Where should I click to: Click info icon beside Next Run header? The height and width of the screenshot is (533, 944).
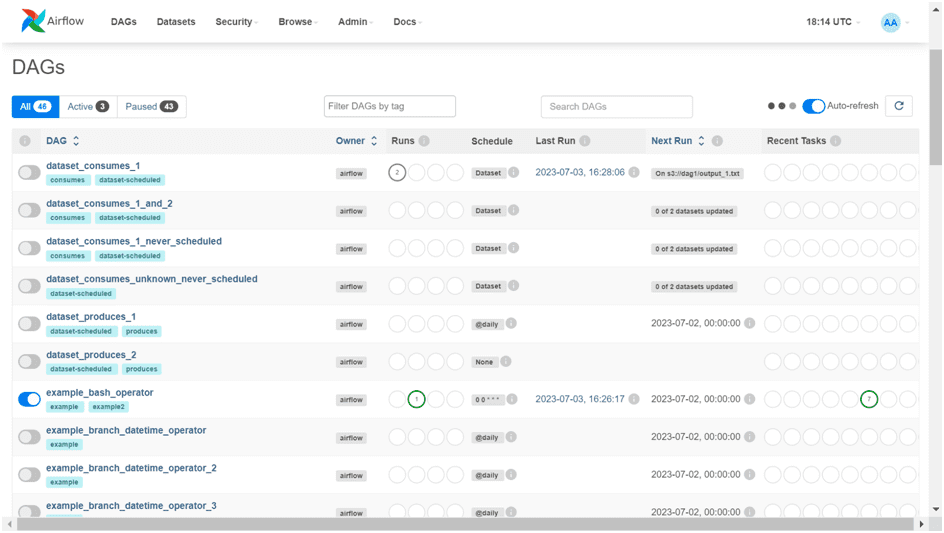pyautogui.click(x=717, y=141)
